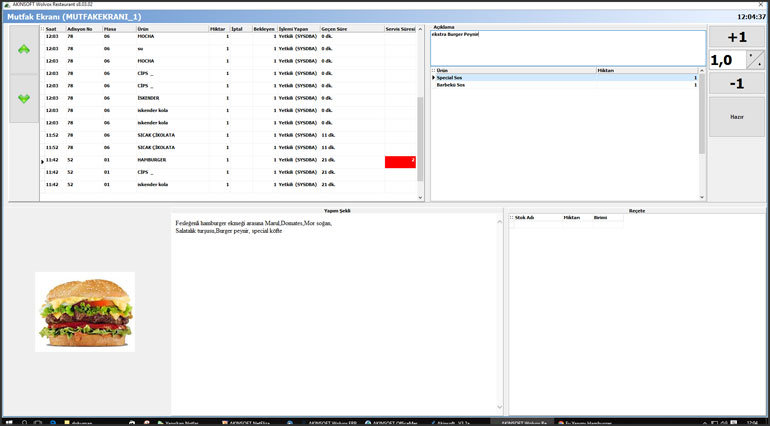Click the 1,0 quantity field
This screenshot has width=770, height=426.
click(727, 60)
